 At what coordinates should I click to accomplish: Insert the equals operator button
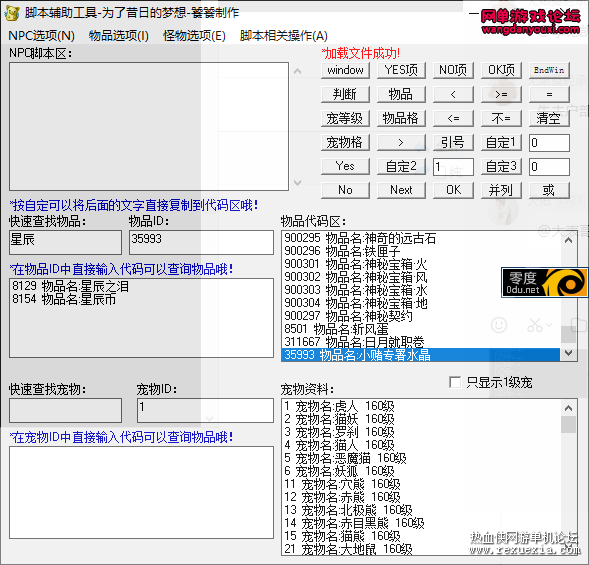click(x=549, y=94)
